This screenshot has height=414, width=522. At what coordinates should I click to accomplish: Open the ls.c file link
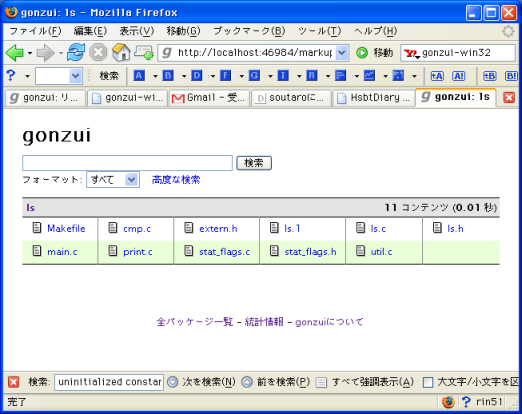coord(378,229)
